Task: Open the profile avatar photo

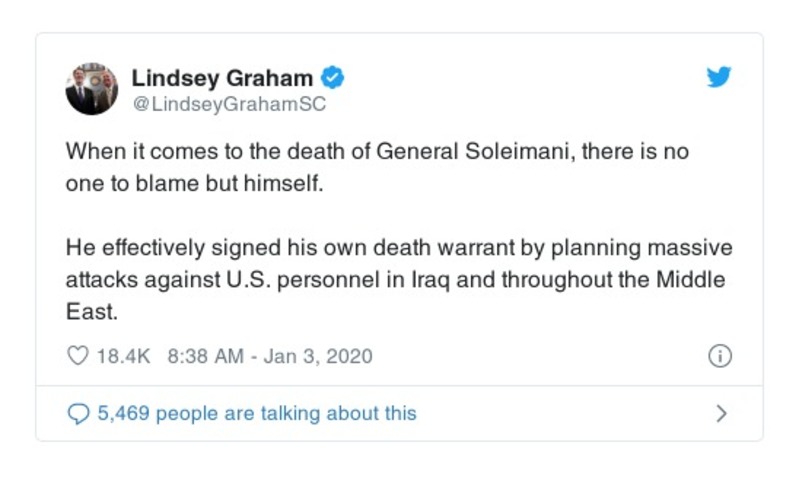Action: click(92, 89)
